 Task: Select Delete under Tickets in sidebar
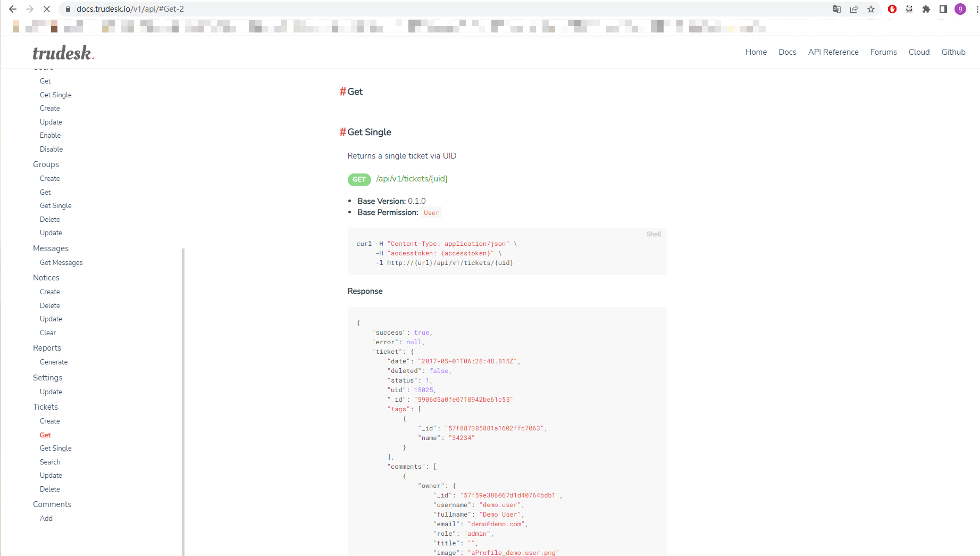[x=50, y=489]
